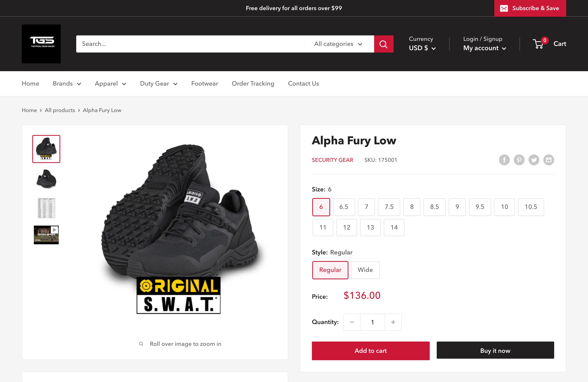This screenshot has height=382, width=588.
Task: Decrease quantity with minus button
Action: (352, 322)
